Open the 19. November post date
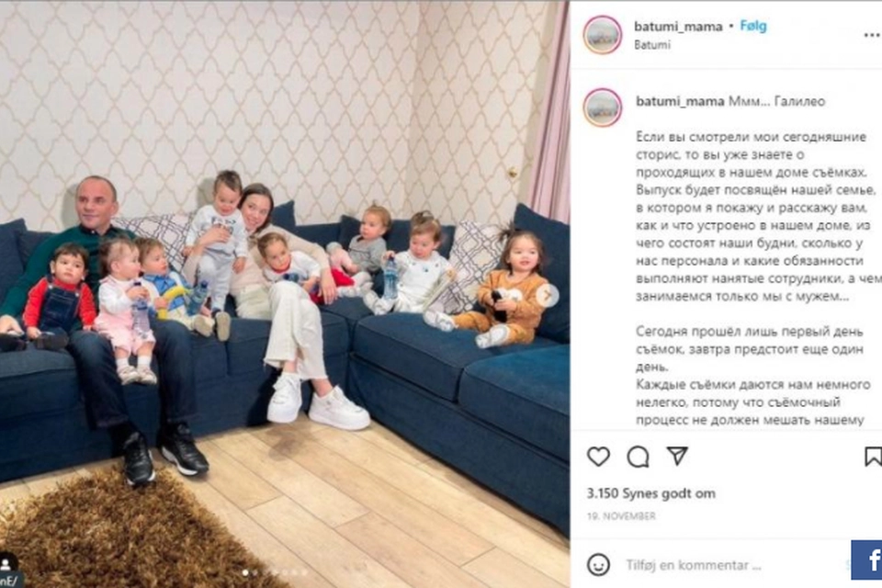The image size is (882, 588). point(621,516)
